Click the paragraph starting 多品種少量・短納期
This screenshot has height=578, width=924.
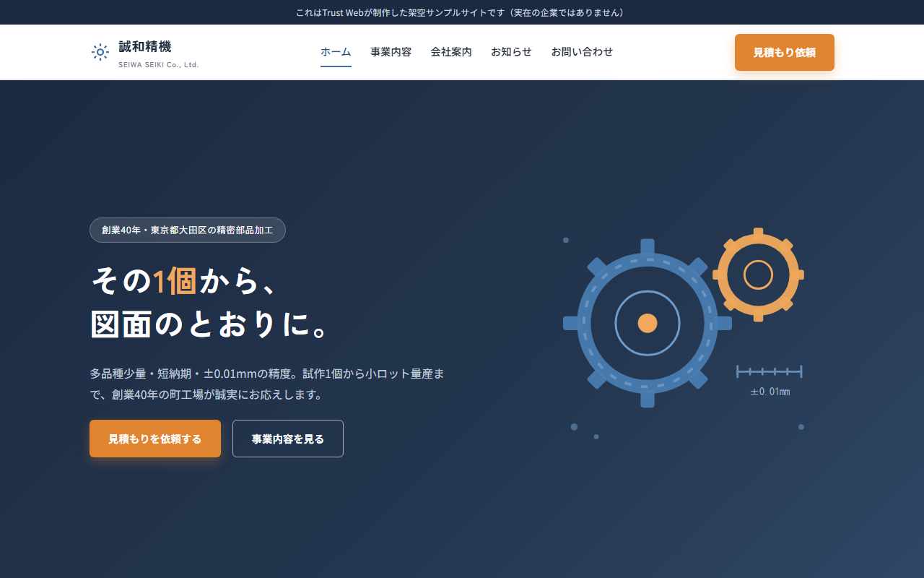pos(267,384)
